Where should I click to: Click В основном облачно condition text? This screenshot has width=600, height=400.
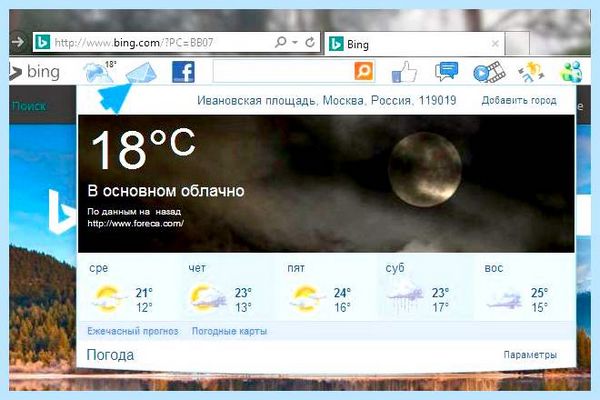point(166,191)
